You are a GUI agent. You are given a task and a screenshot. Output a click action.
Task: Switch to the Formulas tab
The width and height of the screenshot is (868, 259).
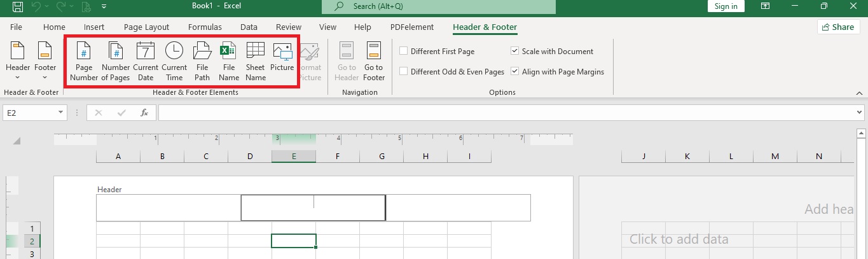(x=205, y=27)
